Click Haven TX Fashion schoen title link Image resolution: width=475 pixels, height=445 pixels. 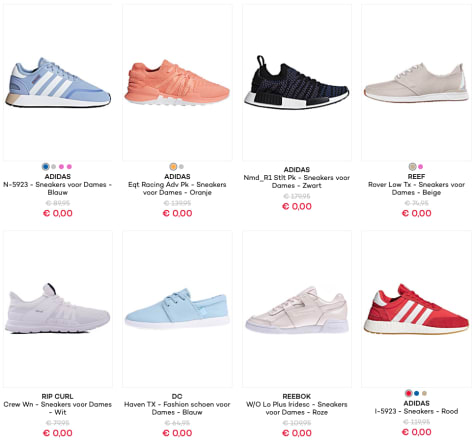177,408
